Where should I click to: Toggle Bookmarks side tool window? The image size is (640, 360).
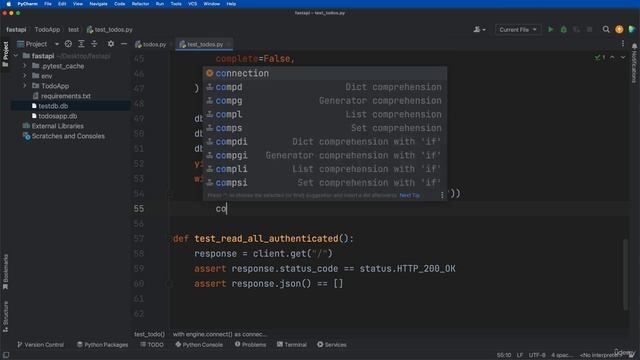(x=5, y=272)
